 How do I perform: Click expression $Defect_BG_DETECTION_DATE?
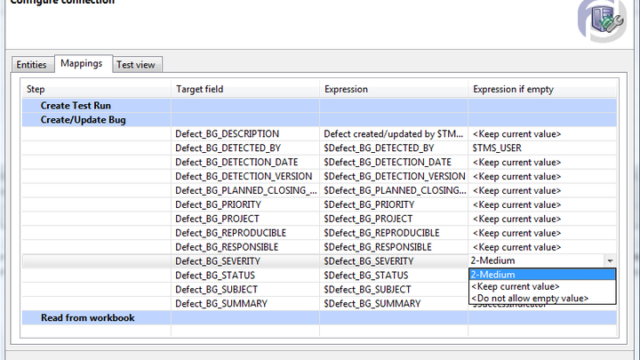[x=388, y=162]
